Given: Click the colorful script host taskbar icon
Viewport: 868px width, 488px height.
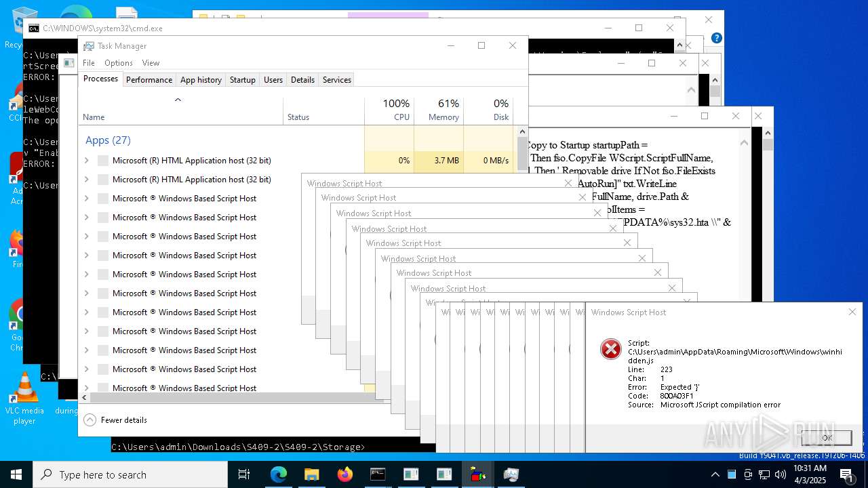Looking at the screenshot, I should point(477,474).
